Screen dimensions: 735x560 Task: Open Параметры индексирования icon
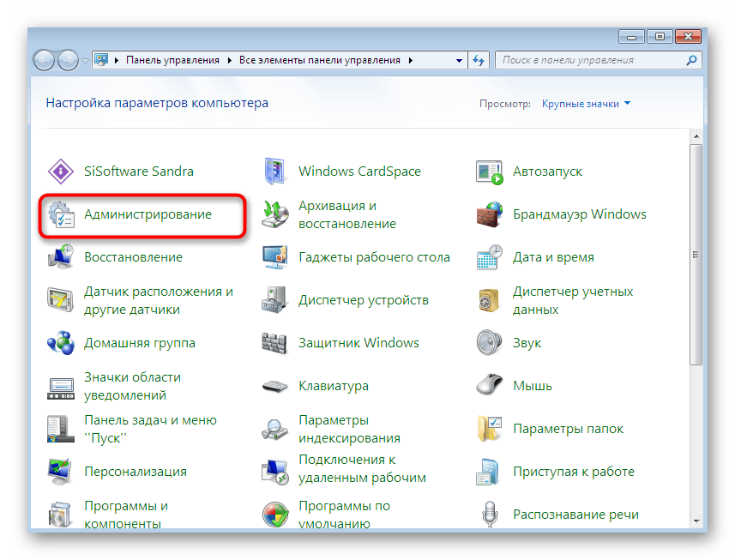(275, 430)
